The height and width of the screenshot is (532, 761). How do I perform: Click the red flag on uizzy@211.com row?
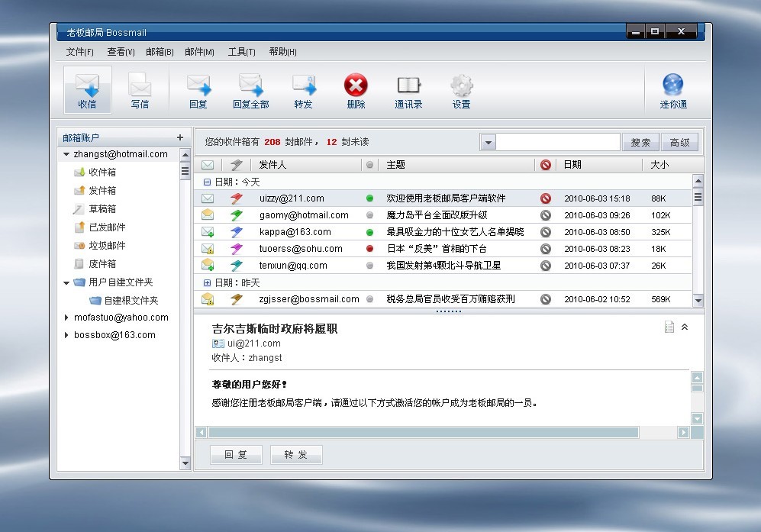point(237,198)
